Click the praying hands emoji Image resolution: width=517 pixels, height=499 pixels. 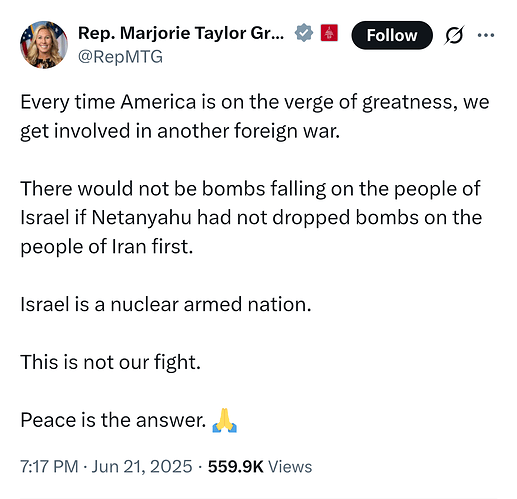coord(225,420)
